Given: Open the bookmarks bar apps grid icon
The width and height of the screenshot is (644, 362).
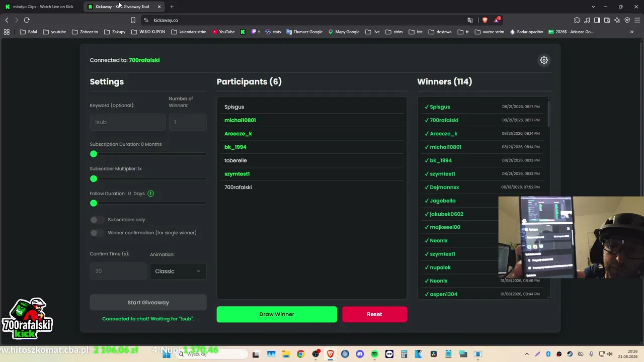Looking at the screenshot, I should click(x=7, y=32).
